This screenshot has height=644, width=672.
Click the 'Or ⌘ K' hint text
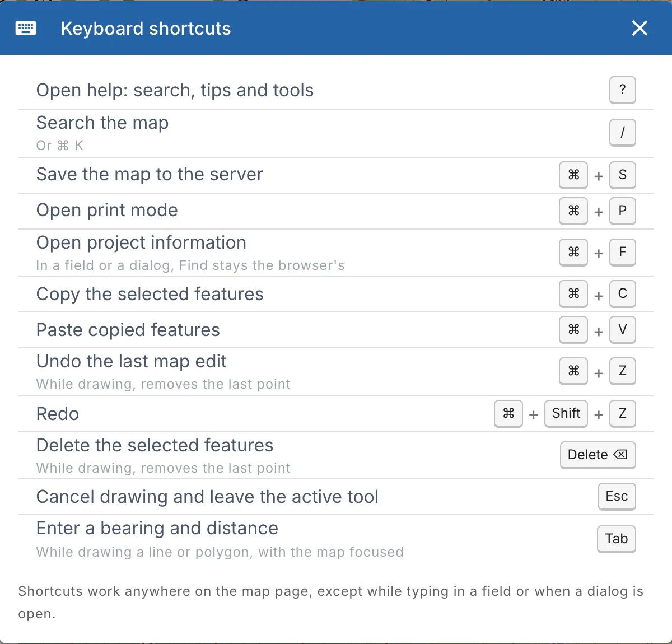pos(60,146)
